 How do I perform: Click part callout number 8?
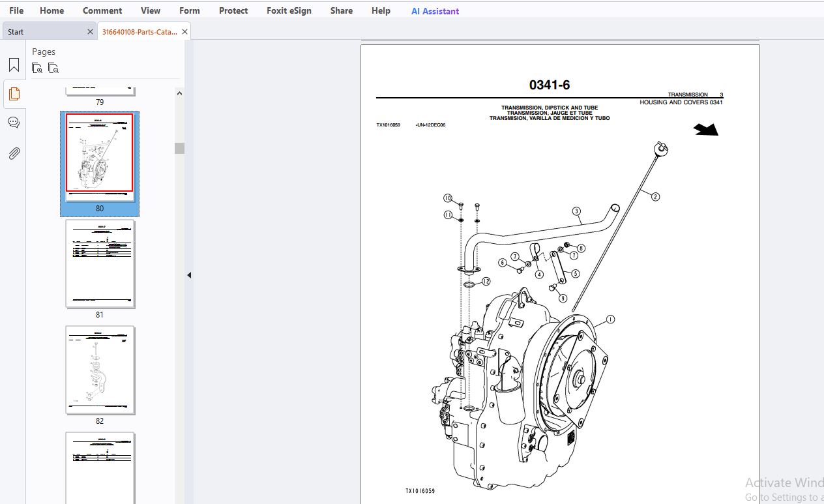pos(581,248)
